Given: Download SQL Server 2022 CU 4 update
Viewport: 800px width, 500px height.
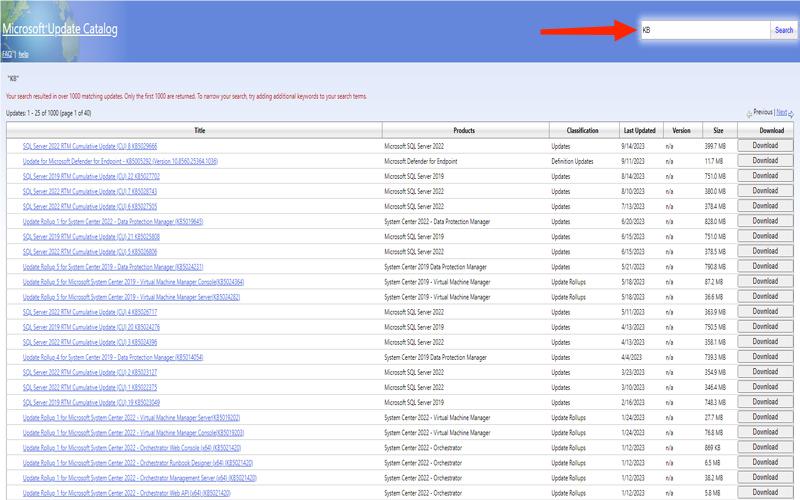Looking at the screenshot, I should [765, 312].
